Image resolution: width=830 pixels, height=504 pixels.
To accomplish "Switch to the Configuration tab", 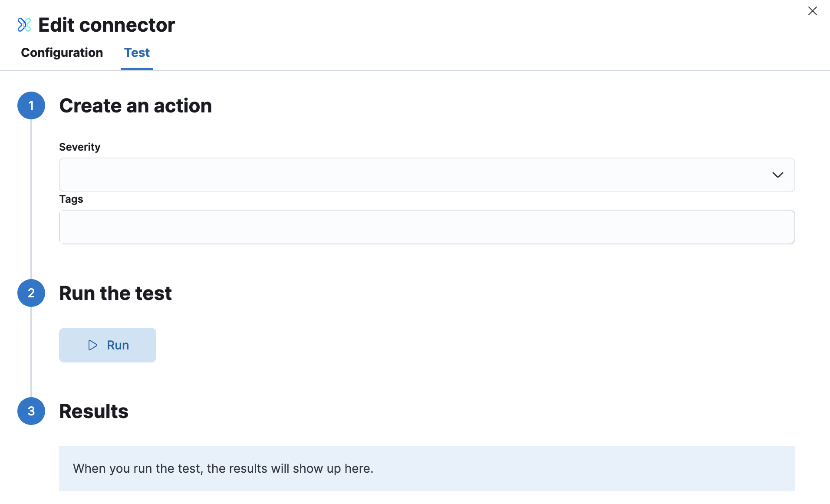I will (62, 53).
